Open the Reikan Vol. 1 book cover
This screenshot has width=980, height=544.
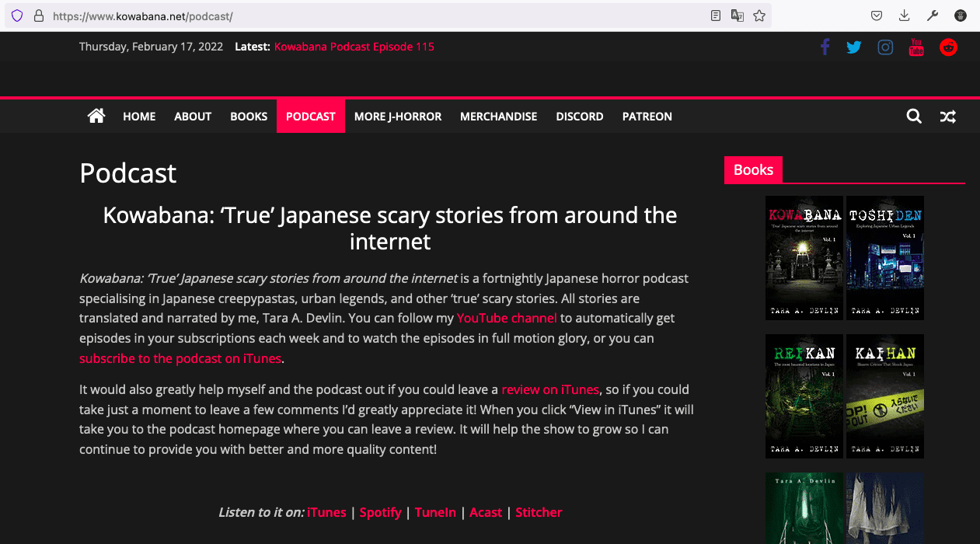click(x=804, y=396)
